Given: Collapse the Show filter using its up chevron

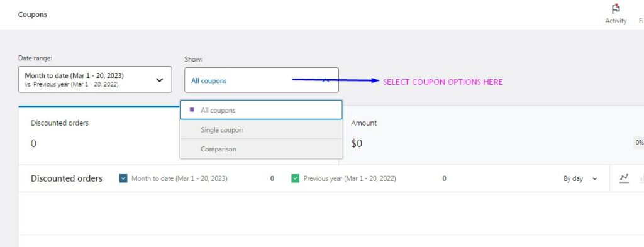Looking at the screenshot, I should click(325, 80).
